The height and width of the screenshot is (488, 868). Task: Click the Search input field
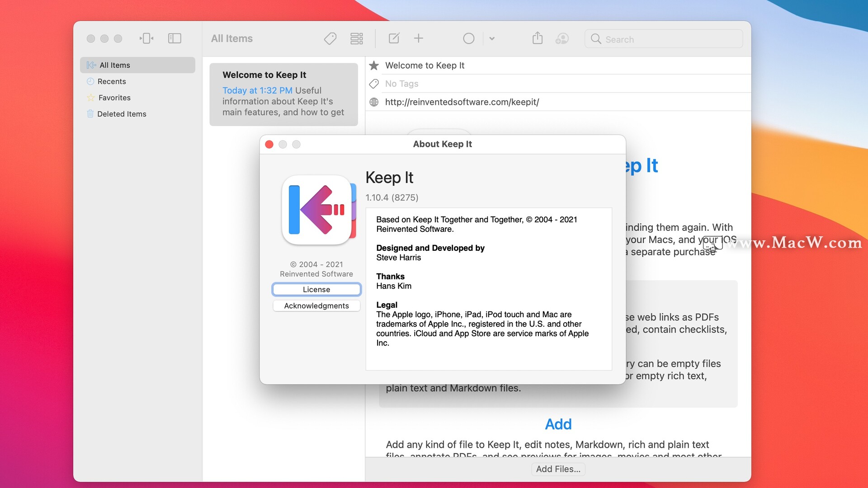664,39
